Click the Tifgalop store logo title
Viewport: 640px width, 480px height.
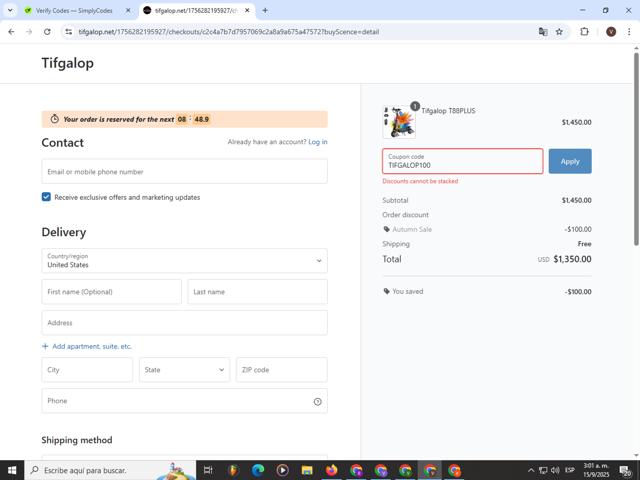(67, 63)
